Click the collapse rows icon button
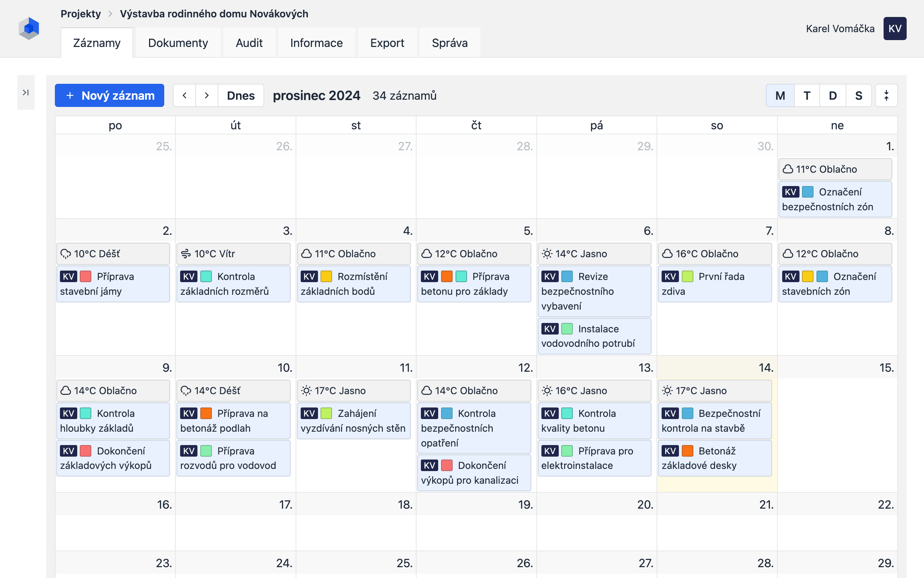 [886, 96]
